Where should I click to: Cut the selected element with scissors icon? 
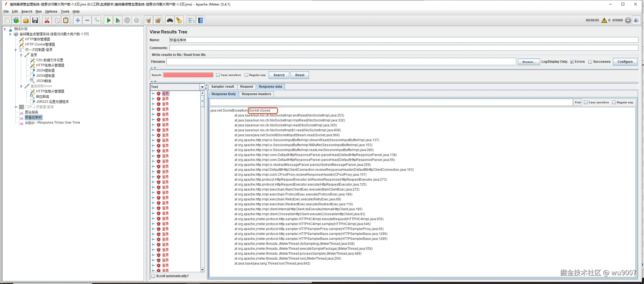[x=47, y=20]
